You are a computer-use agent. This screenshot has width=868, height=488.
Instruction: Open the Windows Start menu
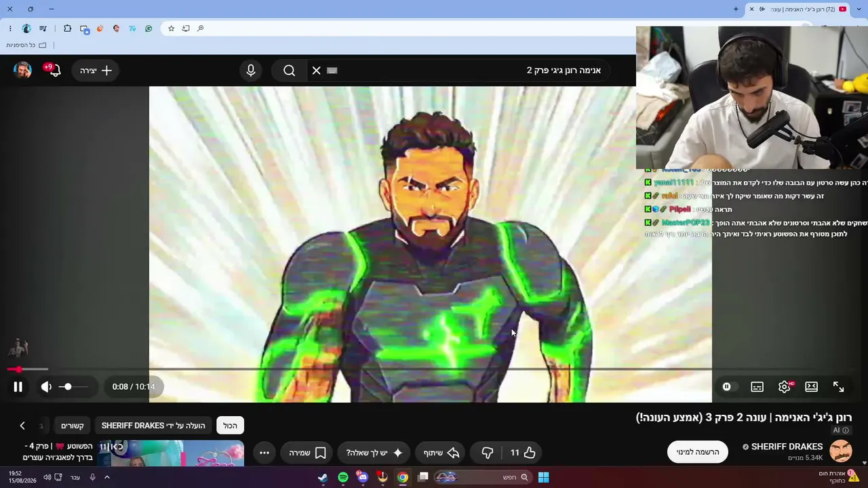tap(543, 477)
